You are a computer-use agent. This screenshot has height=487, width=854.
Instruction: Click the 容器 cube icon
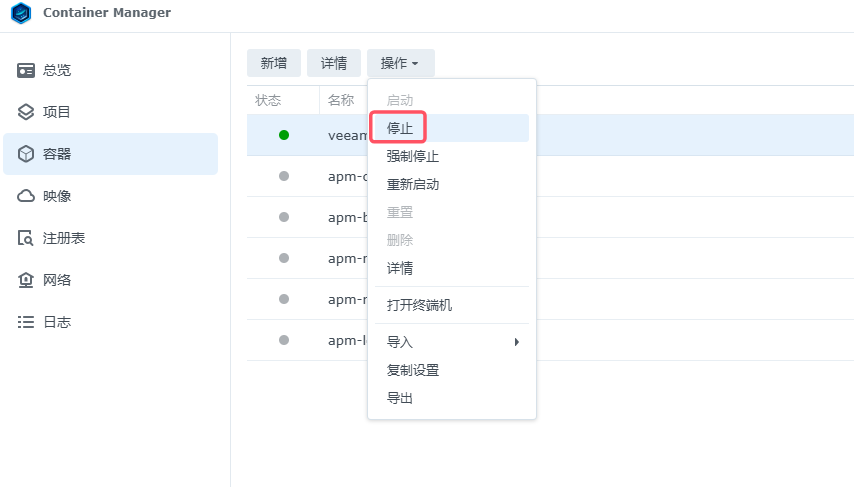(26, 154)
